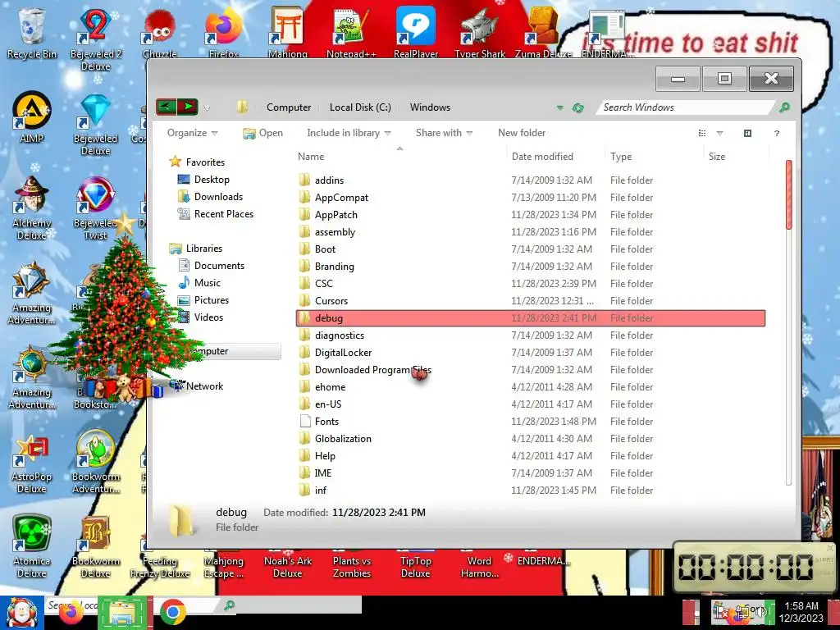Select the AIMP desktop icon

click(x=31, y=118)
